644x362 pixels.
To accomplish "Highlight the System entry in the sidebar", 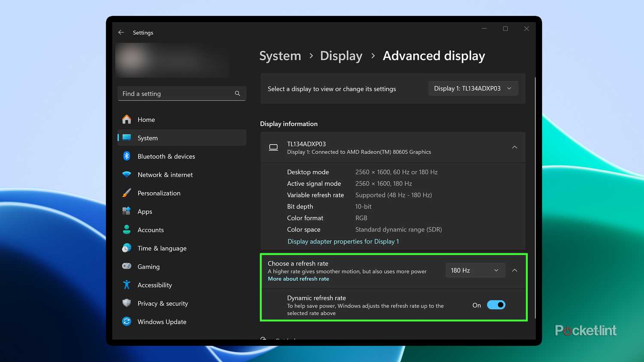I will (x=148, y=138).
